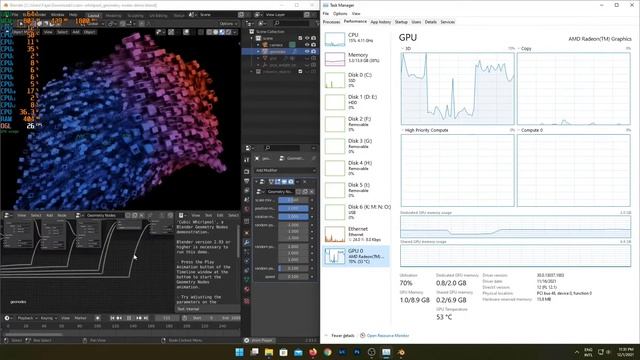Open File Explorer from the taskbar
This screenshot has width=640, height=360.
[269, 352]
